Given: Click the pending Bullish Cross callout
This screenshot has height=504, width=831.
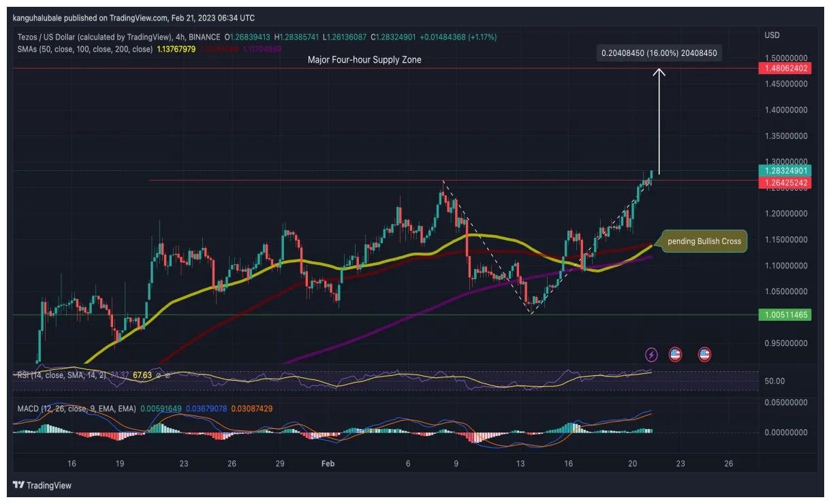Looking at the screenshot, I should [702, 241].
